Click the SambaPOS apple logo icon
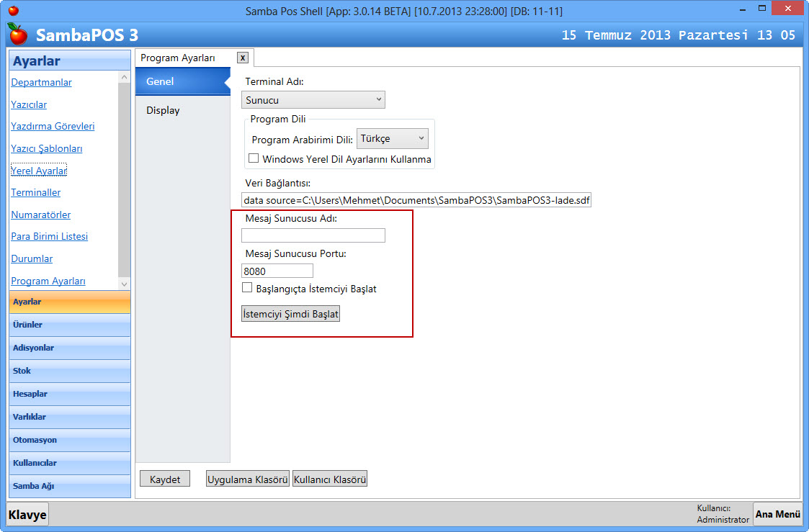The height and width of the screenshot is (532, 809). (18, 34)
